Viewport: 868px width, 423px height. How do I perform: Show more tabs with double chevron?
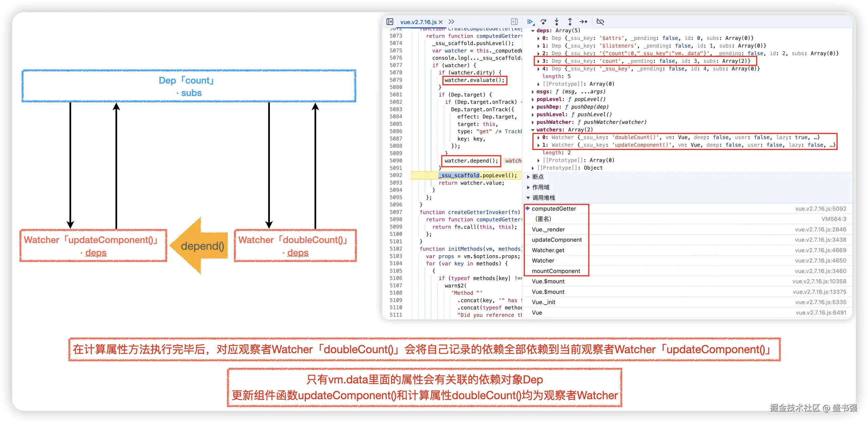451,22
